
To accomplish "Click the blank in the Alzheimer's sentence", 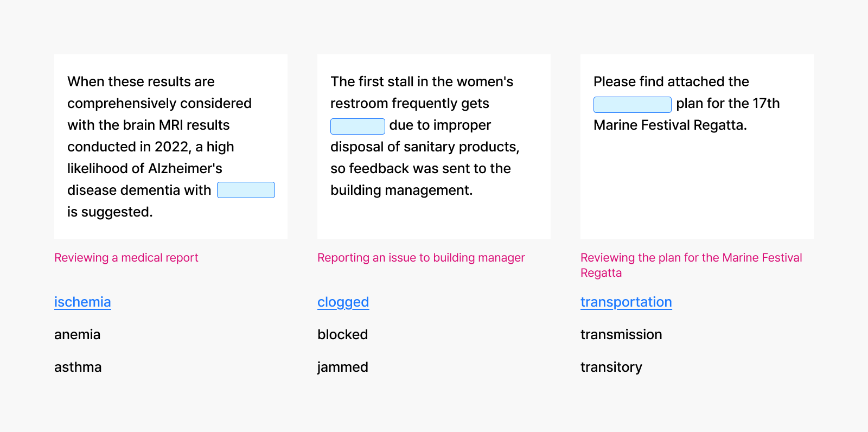I will [x=246, y=190].
